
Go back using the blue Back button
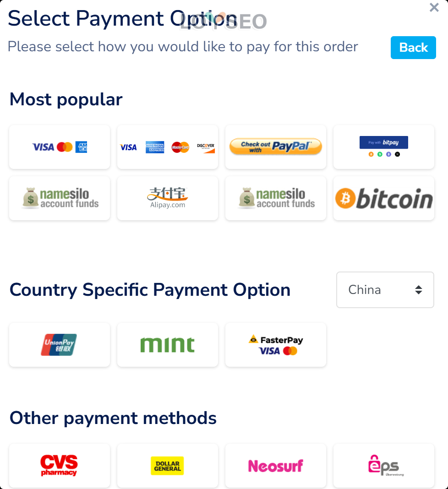(413, 48)
